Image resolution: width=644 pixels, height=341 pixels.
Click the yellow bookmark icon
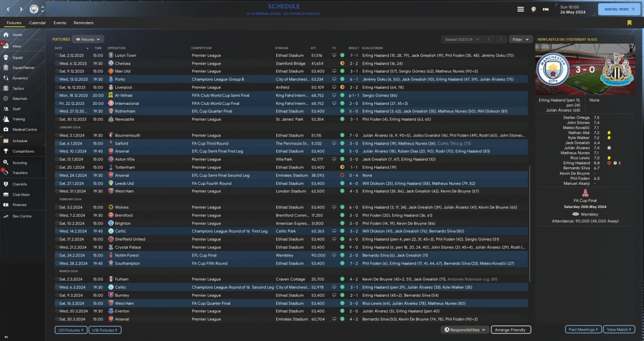pos(629,23)
